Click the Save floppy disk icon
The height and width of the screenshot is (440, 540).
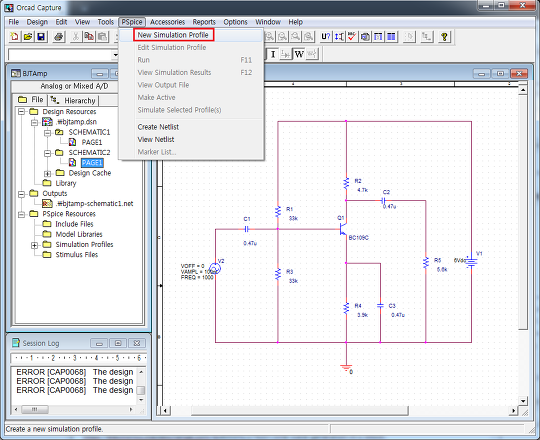point(41,36)
